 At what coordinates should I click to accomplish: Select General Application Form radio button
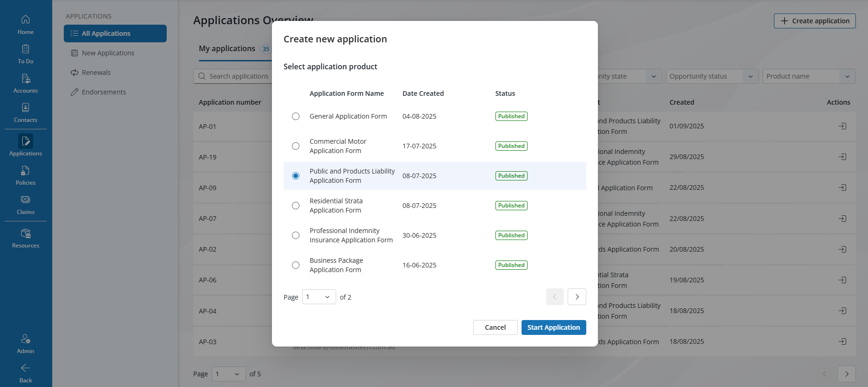point(296,116)
